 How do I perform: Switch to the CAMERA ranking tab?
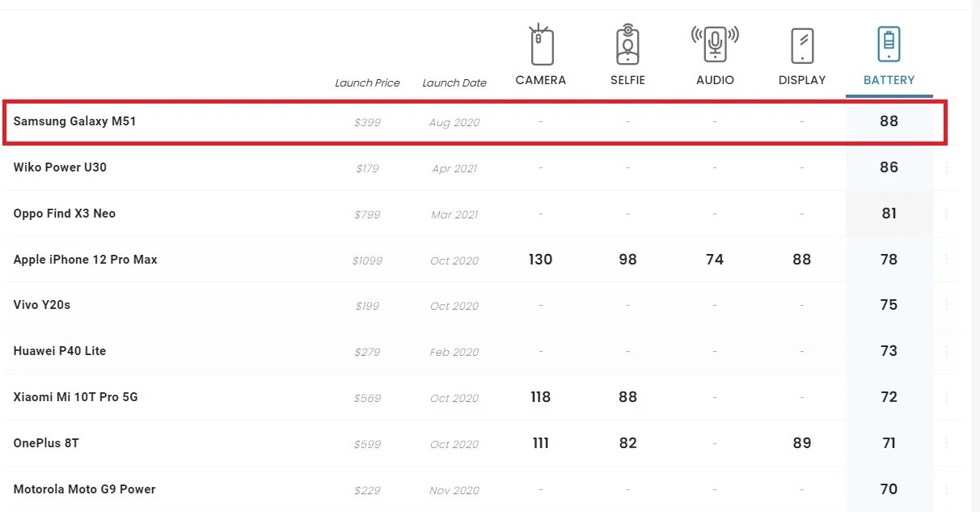click(541, 80)
